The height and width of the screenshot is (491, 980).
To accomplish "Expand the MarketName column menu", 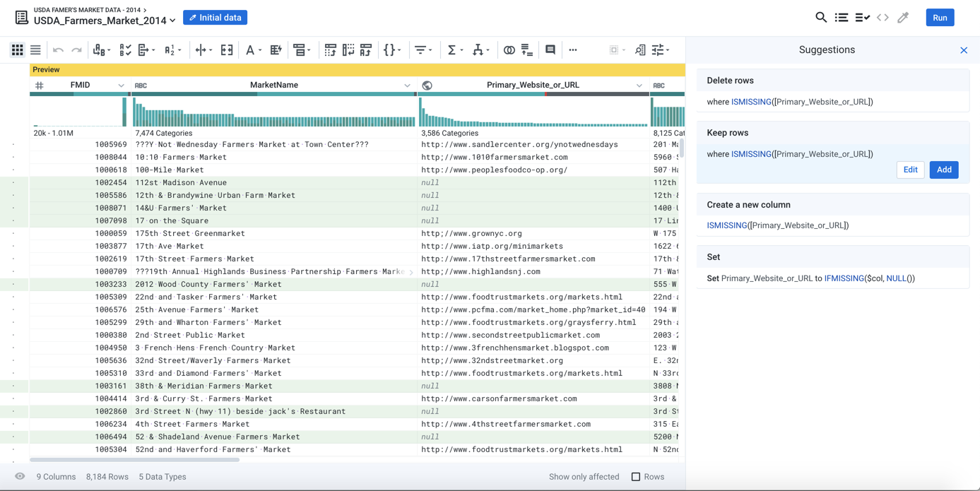I will pos(407,85).
